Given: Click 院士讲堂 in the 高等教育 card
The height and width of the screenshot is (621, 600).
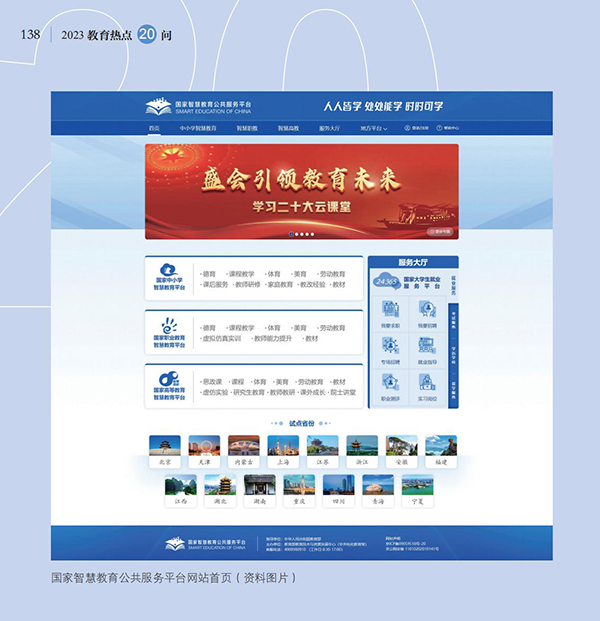Looking at the screenshot, I should coord(343,392).
